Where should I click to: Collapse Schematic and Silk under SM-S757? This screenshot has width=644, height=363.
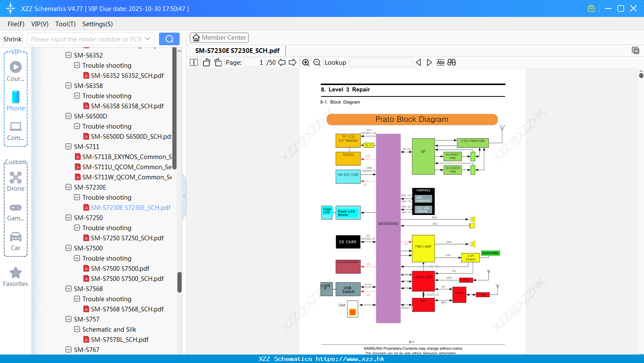coord(77,329)
